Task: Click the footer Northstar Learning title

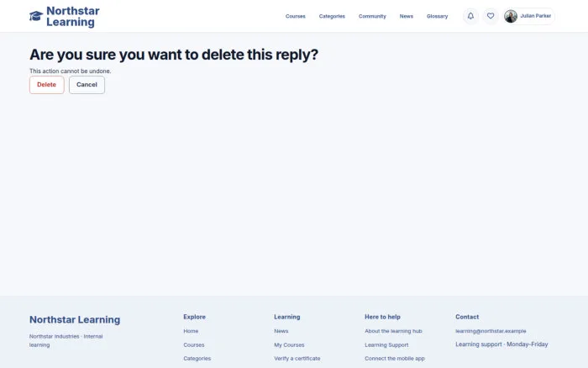Action: 75,319
